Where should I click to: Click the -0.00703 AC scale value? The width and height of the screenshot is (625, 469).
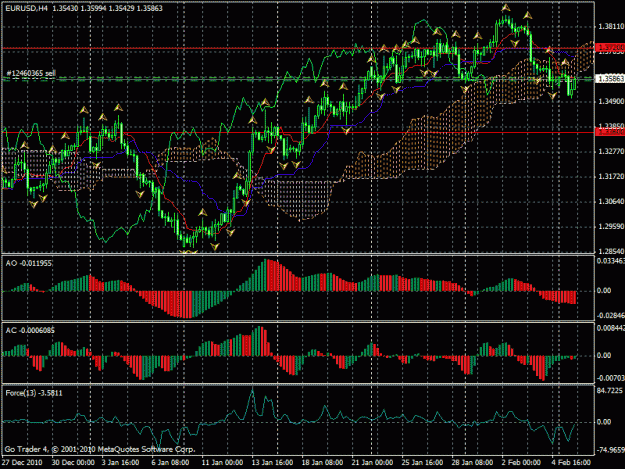click(610, 378)
